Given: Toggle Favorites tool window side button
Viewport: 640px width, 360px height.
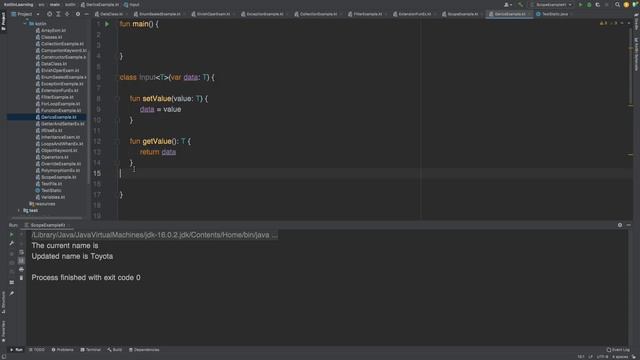Looking at the screenshot, I should [x=4, y=331].
